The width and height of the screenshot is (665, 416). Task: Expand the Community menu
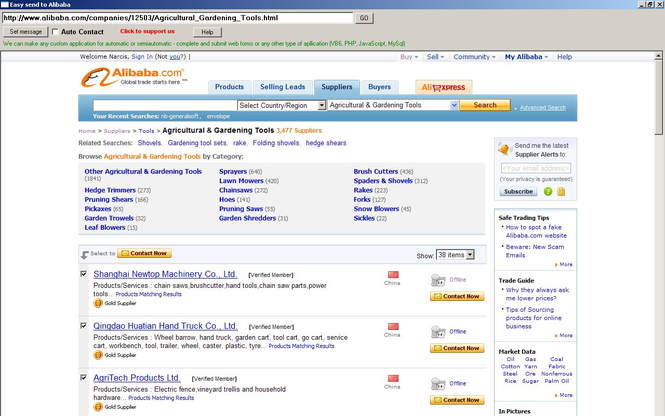pyautogui.click(x=474, y=57)
